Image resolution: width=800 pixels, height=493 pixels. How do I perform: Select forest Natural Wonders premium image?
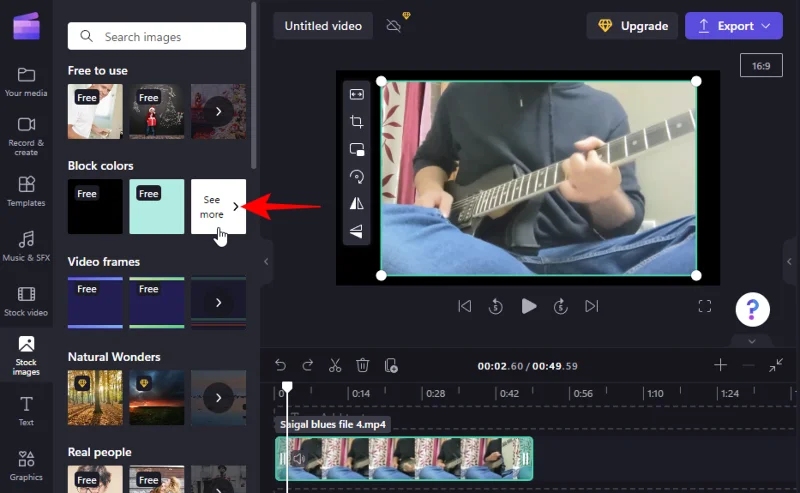95,398
